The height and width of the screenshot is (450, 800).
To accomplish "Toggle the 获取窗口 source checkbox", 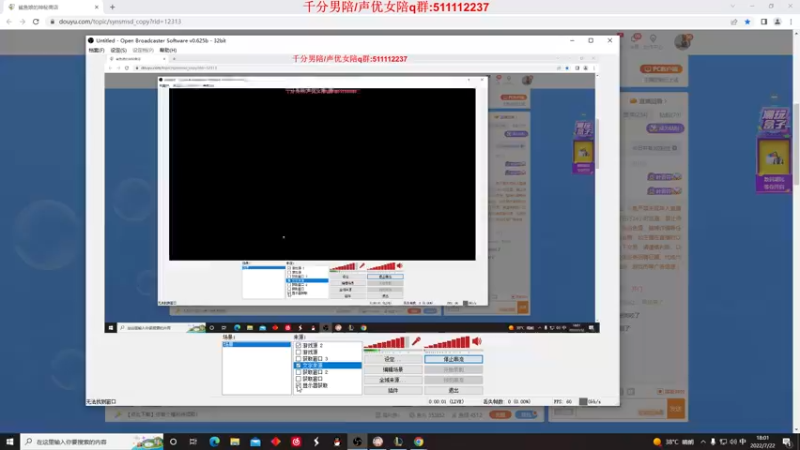I will pyautogui.click(x=298, y=379).
